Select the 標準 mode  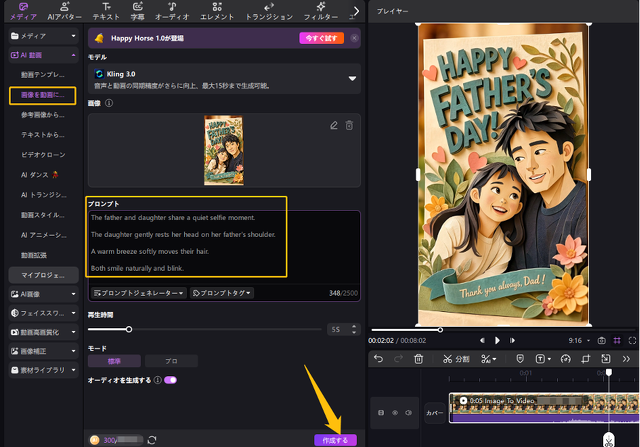tap(114, 361)
